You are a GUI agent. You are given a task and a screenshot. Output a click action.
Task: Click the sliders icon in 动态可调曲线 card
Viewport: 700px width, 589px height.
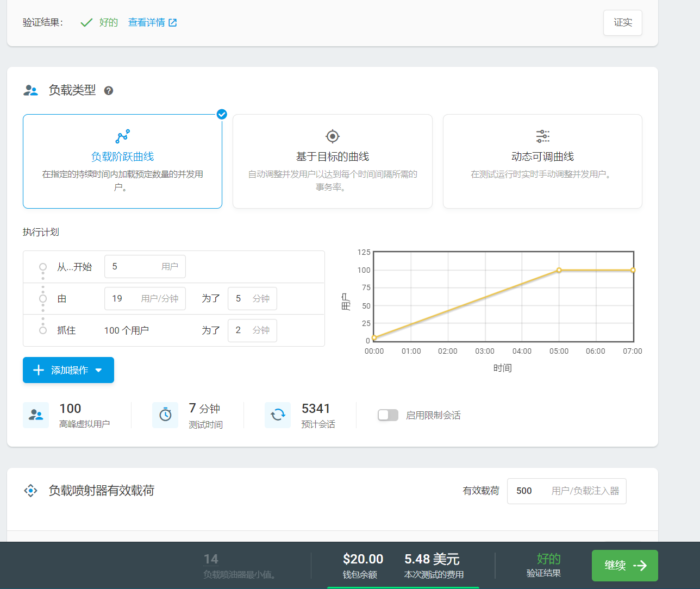pyautogui.click(x=543, y=136)
